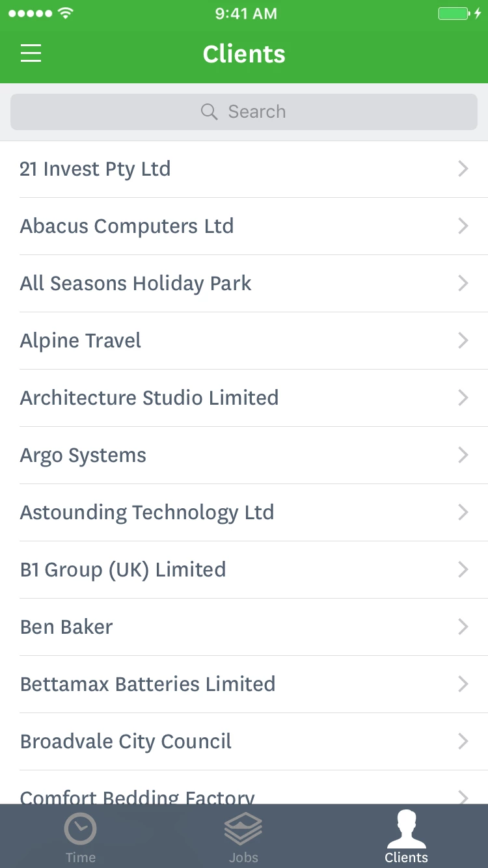Switch to the Jobs tab label
This screenshot has width=488, height=868.
(x=243, y=858)
